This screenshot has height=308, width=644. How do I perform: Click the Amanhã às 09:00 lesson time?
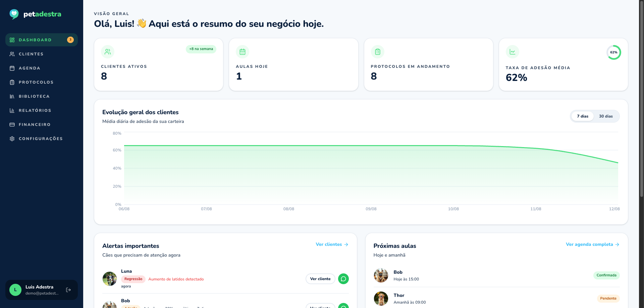(410, 302)
